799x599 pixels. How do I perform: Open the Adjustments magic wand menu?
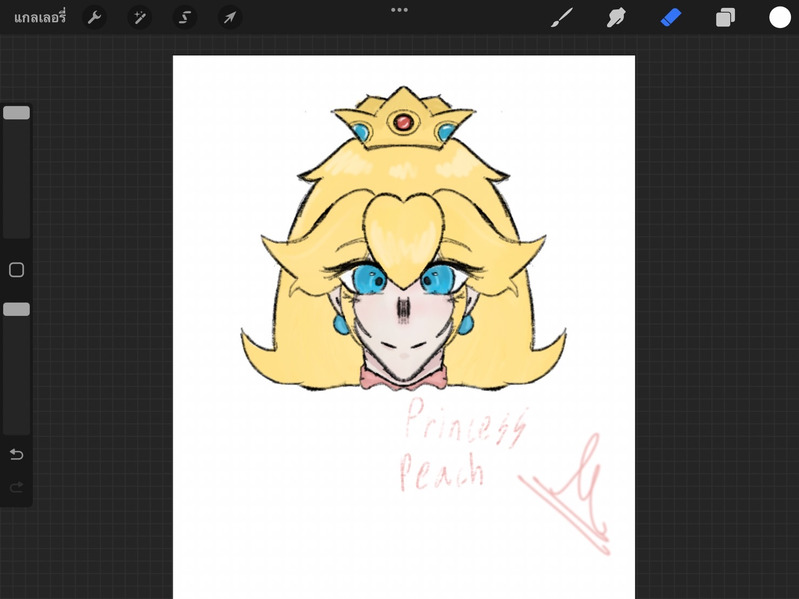point(139,18)
